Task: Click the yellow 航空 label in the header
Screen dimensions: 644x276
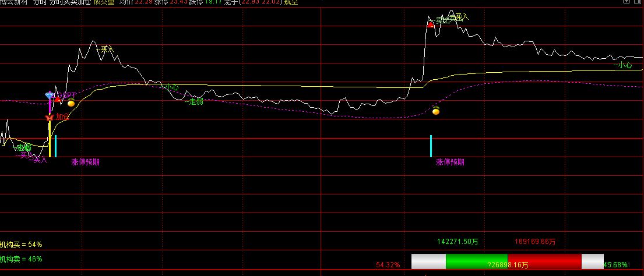Action: (x=291, y=2)
